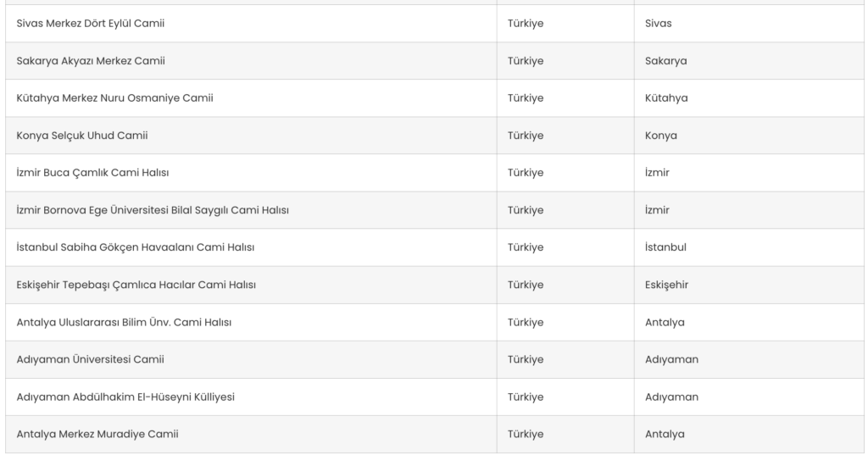Screen dimensions: 868x455
Task: Click the Konya Selçuk Uhud Camii name
Action: [82, 136]
